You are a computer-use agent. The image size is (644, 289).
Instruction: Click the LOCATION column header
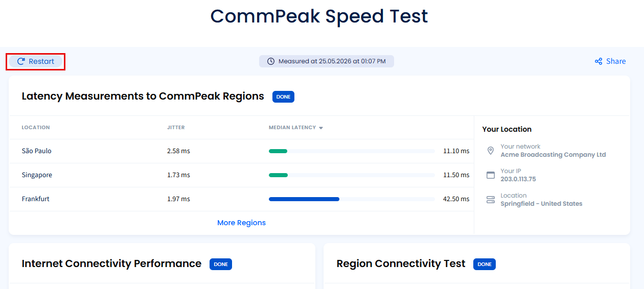[x=36, y=128]
